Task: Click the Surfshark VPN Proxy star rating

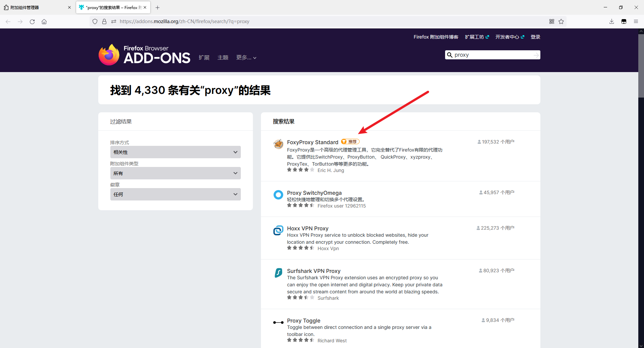Action: coord(301,298)
